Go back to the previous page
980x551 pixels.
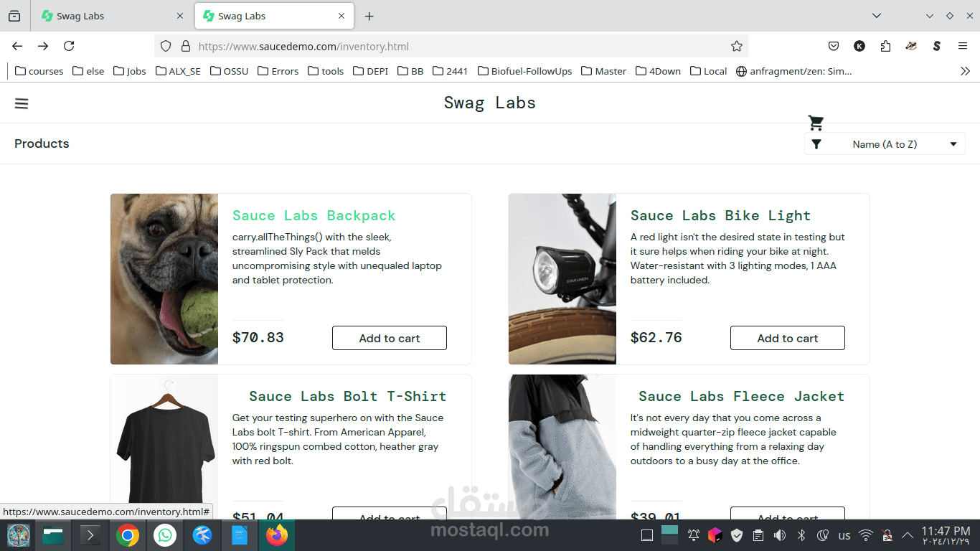click(17, 46)
